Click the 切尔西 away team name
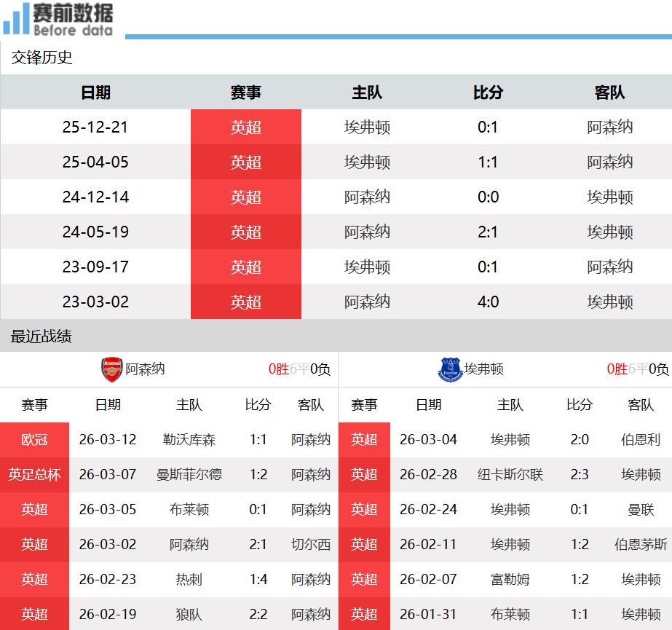The image size is (672, 630). (311, 545)
